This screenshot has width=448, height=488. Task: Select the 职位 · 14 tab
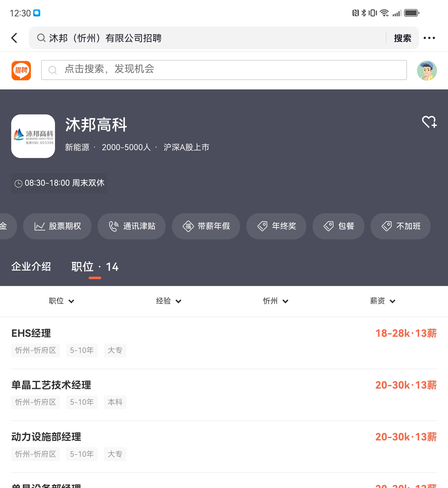point(95,267)
